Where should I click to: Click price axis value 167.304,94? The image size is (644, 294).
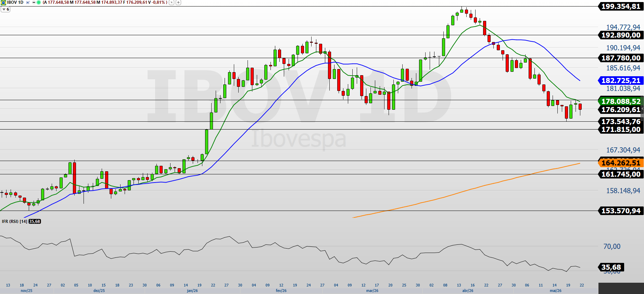pos(623,150)
